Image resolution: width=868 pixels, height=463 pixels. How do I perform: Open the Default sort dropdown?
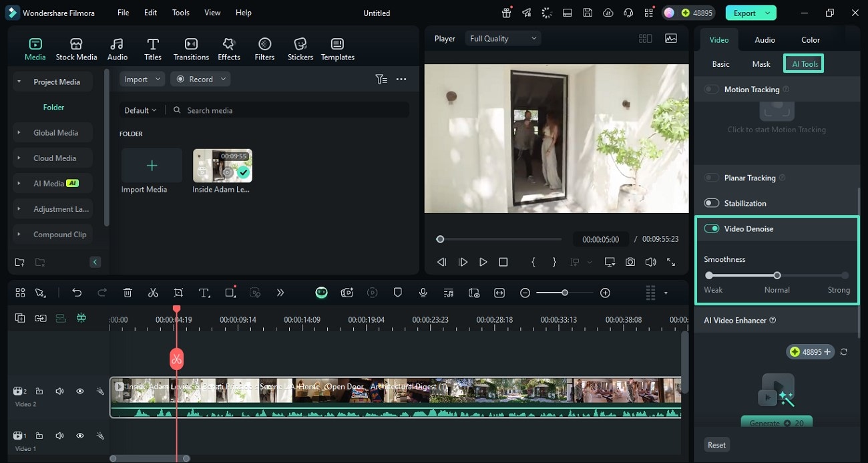point(141,110)
